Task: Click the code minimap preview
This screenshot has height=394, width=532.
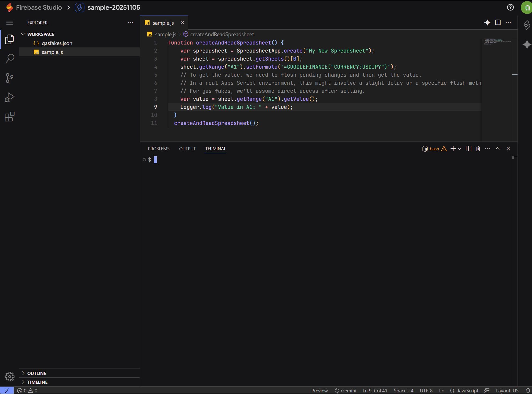Action: (497, 42)
